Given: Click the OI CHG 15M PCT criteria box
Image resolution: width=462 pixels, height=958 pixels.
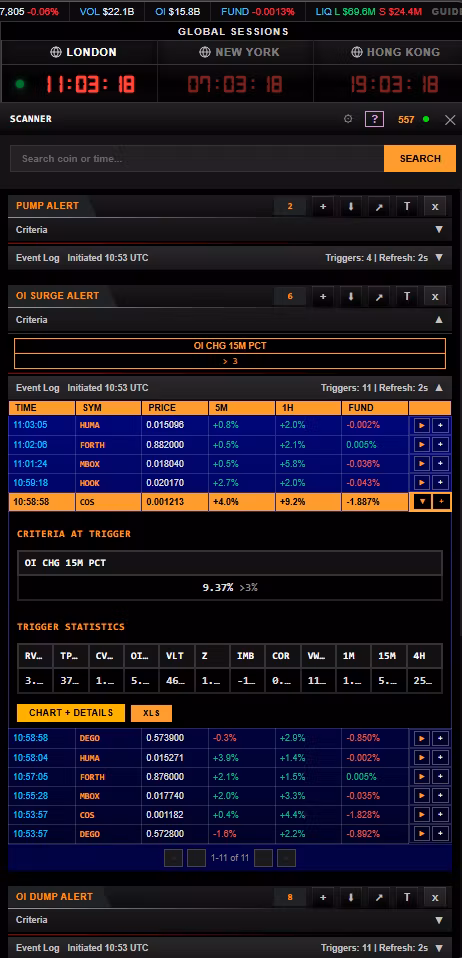Looking at the screenshot, I should click(x=230, y=353).
